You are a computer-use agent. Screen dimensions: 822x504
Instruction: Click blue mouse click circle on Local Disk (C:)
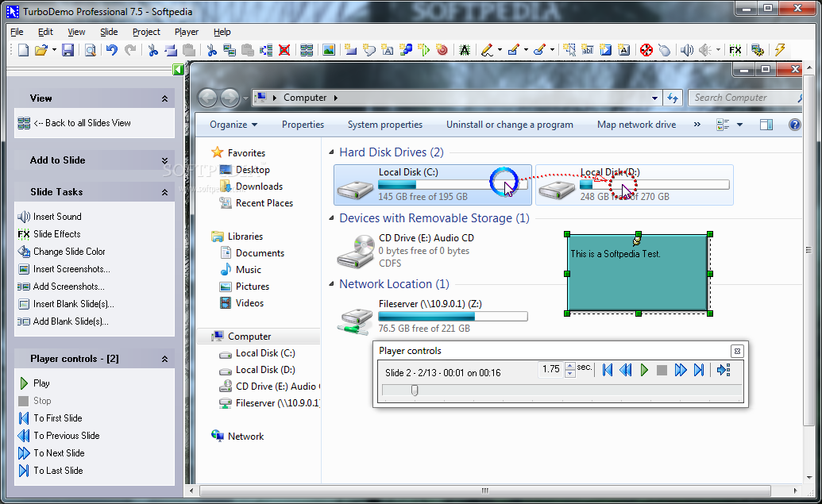coord(504,181)
